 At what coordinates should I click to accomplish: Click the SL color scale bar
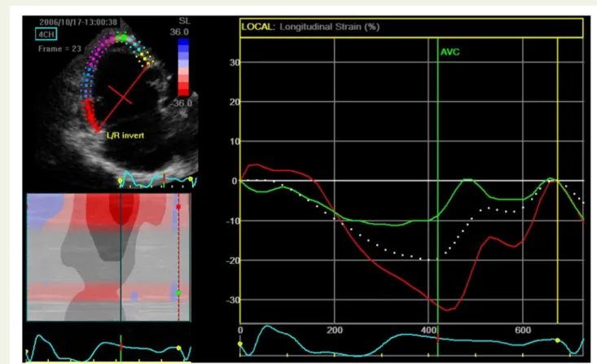[183, 67]
